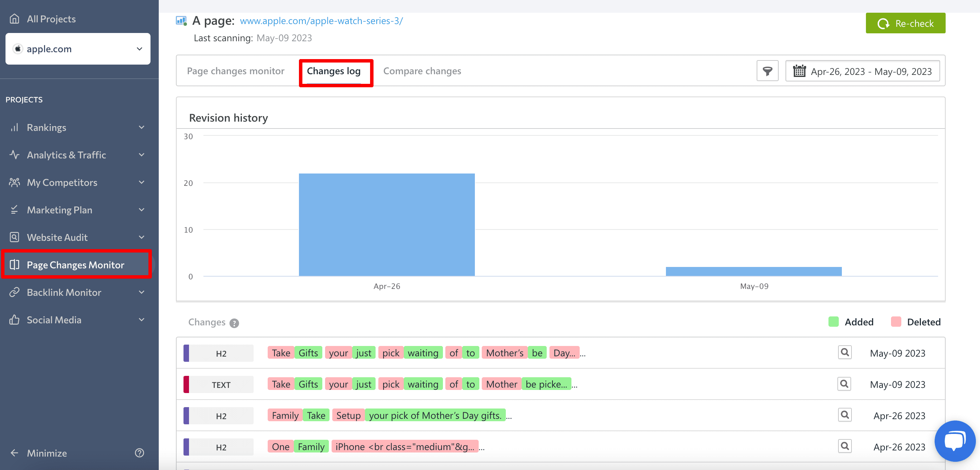Screen dimensions: 980x470
Task: Click the TEXT type label in second row
Action: 221,385
